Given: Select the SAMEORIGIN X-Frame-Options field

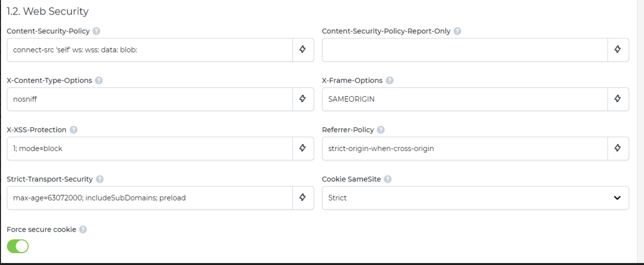Looking at the screenshot, I should pyautogui.click(x=465, y=99).
